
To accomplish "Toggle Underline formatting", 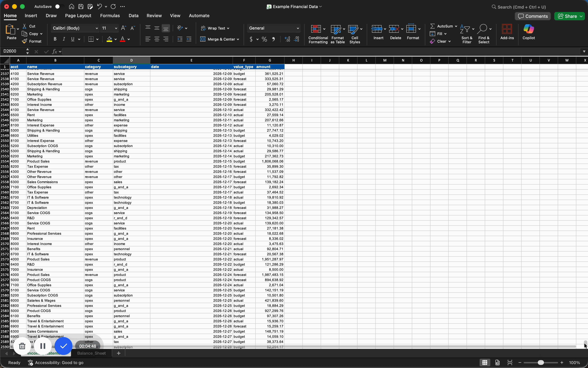I will tap(73, 39).
